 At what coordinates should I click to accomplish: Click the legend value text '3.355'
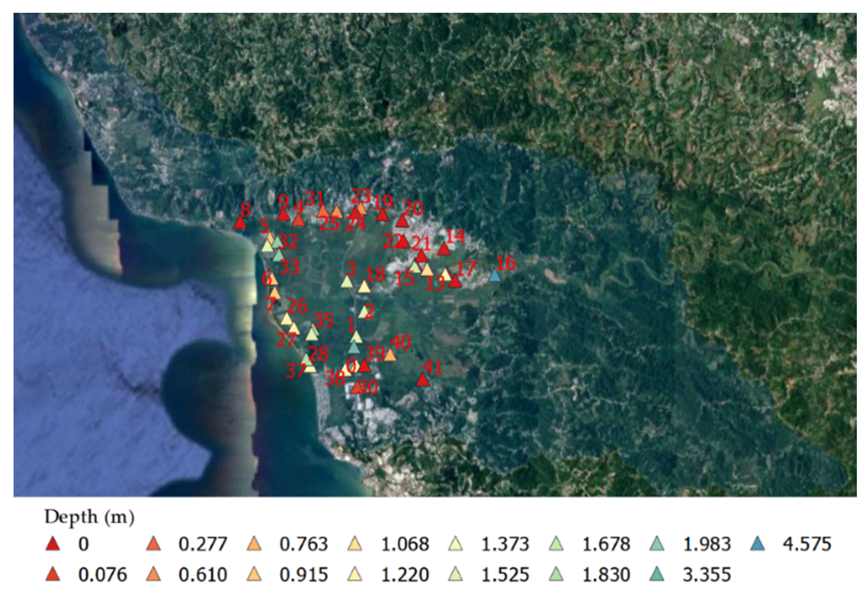point(706,575)
